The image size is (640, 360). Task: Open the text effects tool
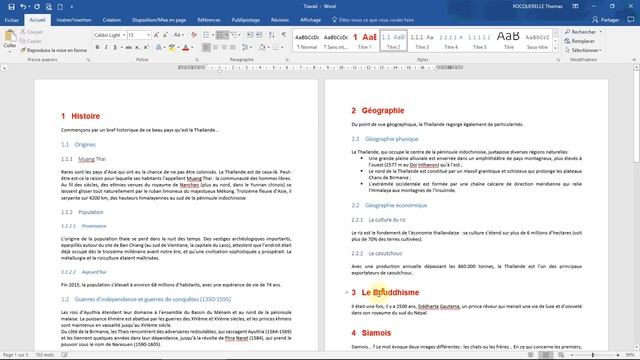(158, 47)
